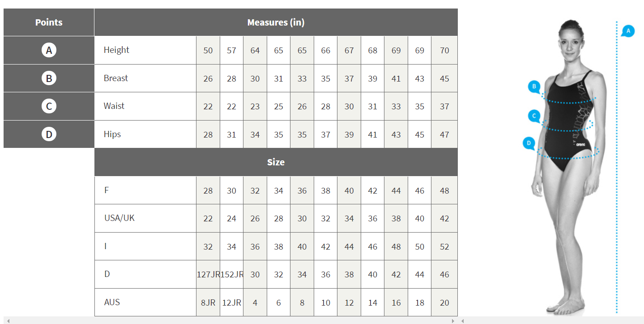This screenshot has height=324, width=644.
Task: Select the Hips row label
Action: click(x=112, y=134)
